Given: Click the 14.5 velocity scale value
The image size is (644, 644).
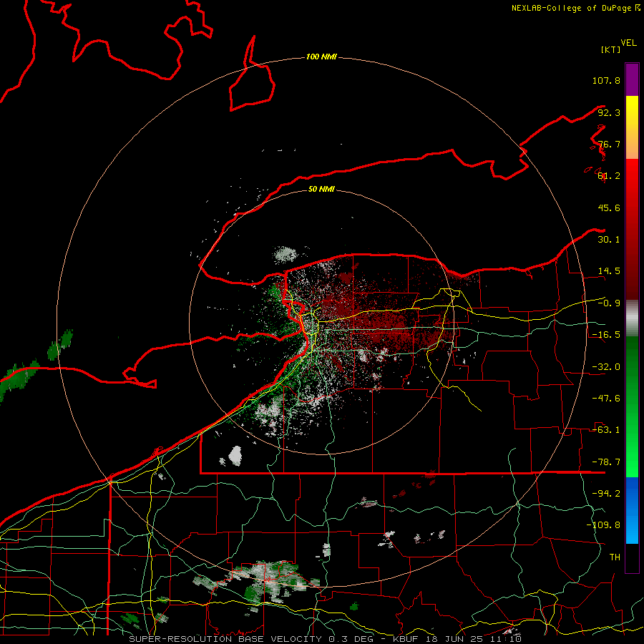Looking at the screenshot, I should click(x=609, y=271).
